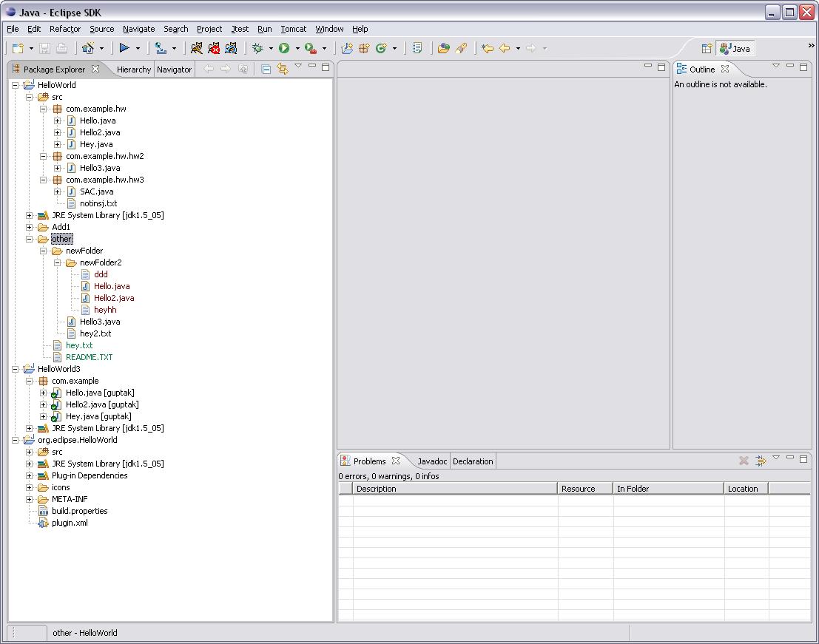Switch to the Javadoc tab
Screen dimensions: 819x644
432,461
